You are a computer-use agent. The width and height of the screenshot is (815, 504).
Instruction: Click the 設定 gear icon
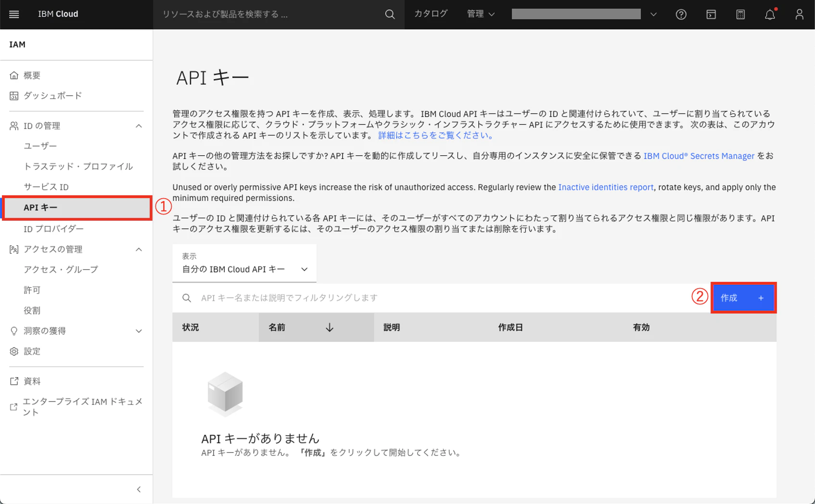tap(14, 352)
